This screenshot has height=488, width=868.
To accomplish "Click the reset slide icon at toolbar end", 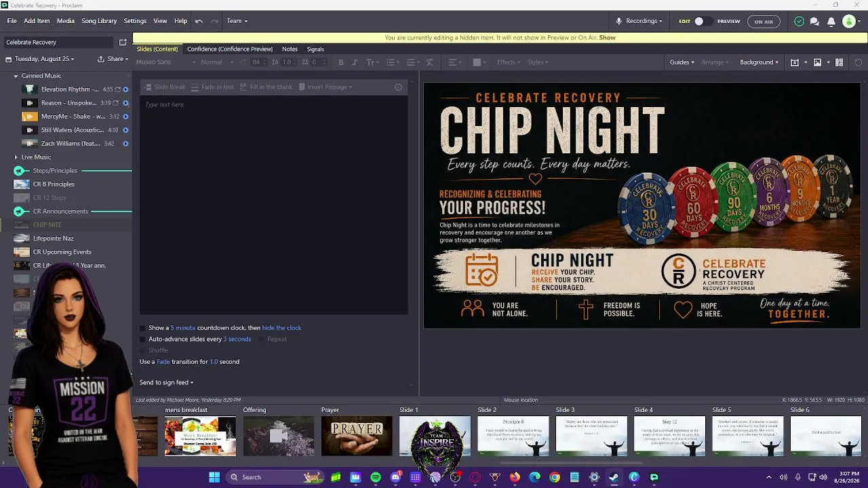I will (x=858, y=62).
